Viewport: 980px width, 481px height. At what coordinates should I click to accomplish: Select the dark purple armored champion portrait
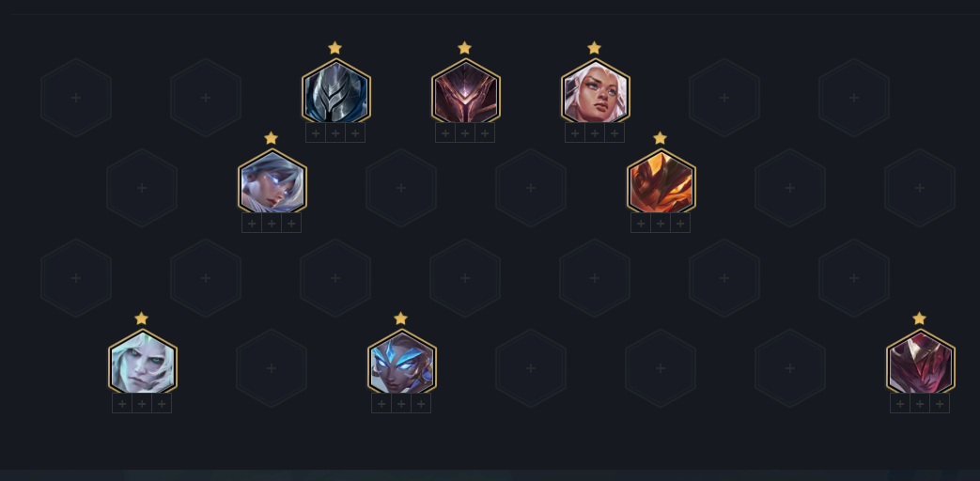point(466,91)
